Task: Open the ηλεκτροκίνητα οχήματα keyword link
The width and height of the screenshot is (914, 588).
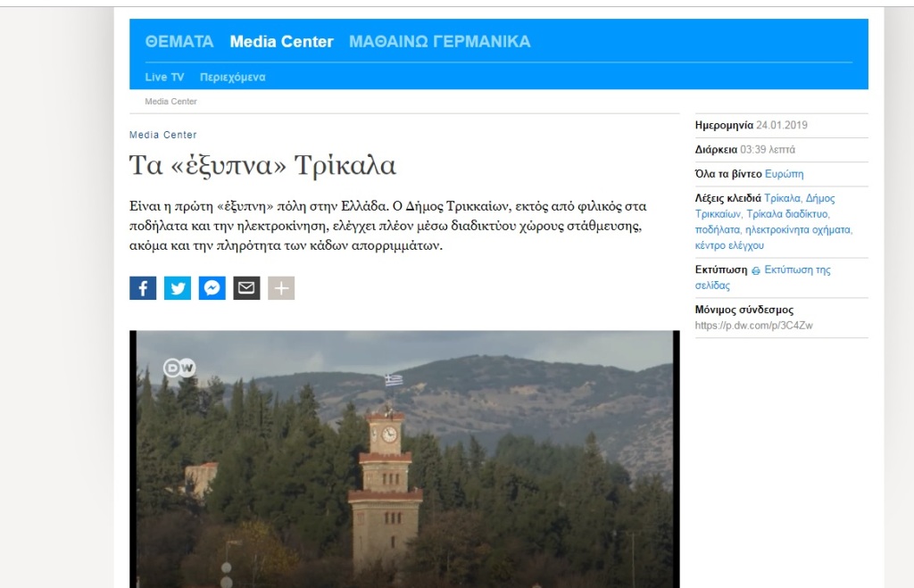Action: point(799,229)
